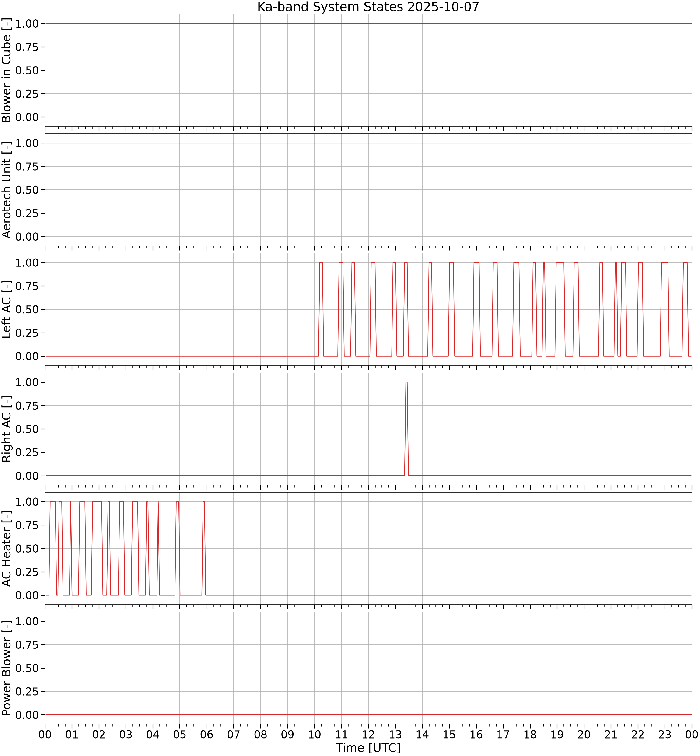700x756 pixels.
Task: Click the Left AC axis label
Action: point(7,309)
